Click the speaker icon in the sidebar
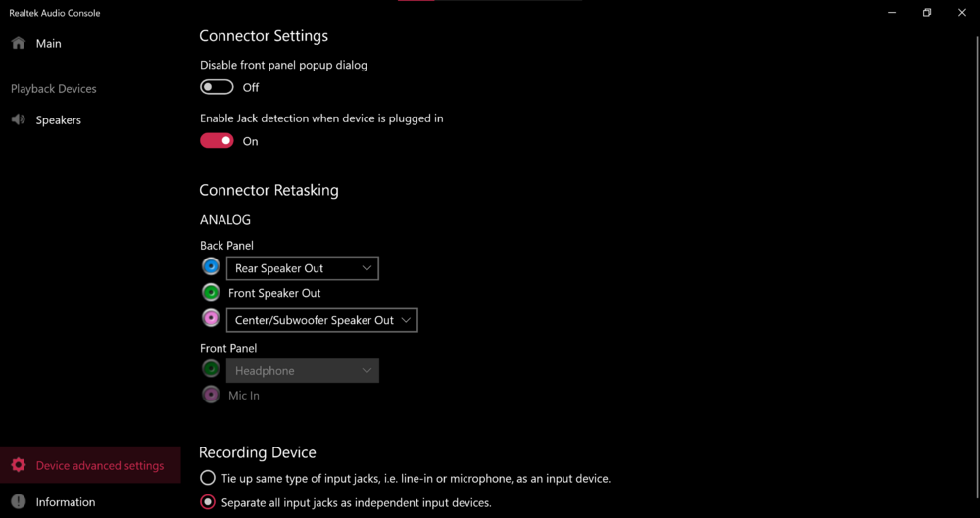 coord(19,119)
